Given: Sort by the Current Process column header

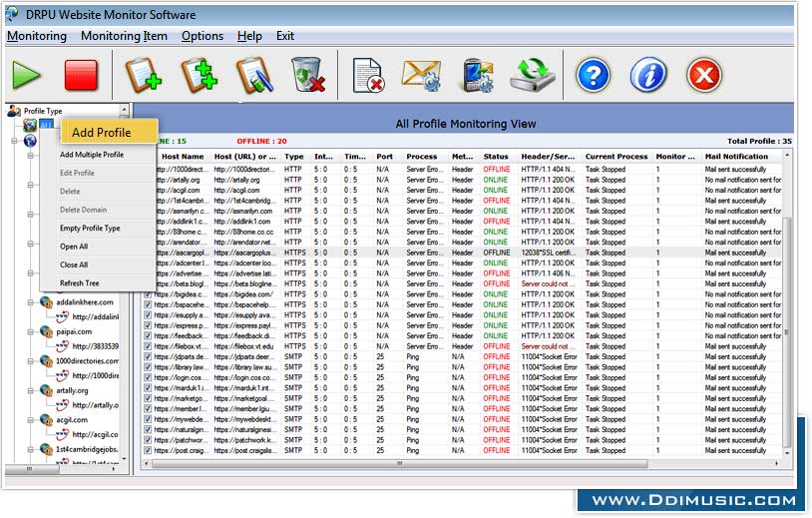Looking at the screenshot, I should click(x=616, y=157).
